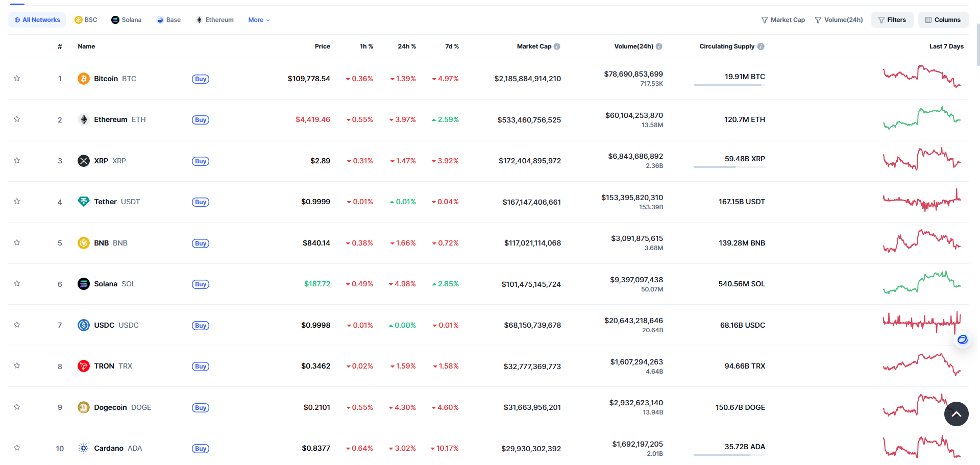The image size is (980, 465).
Task: Open the Volume(24h) filter dropdown
Action: (839, 20)
